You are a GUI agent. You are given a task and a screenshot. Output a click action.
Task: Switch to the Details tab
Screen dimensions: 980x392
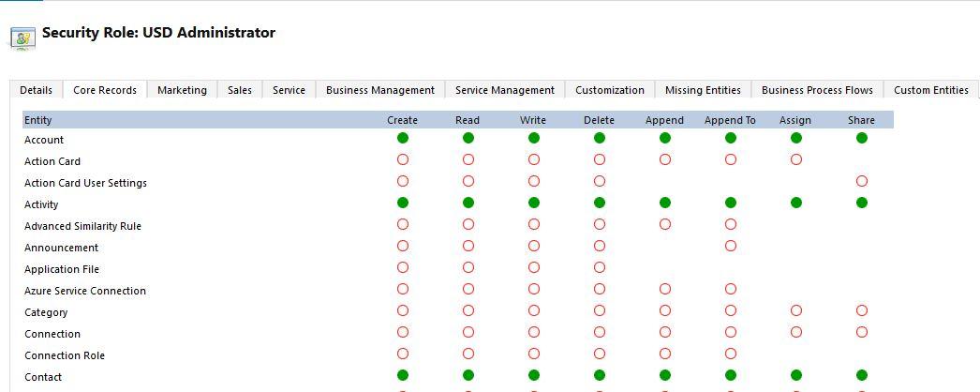click(x=36, y=90)
